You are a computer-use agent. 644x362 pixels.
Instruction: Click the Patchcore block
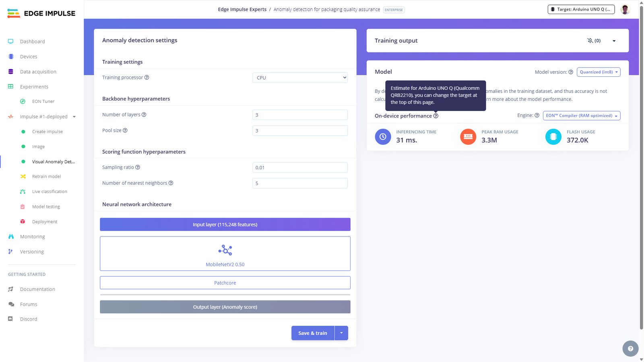225,283
